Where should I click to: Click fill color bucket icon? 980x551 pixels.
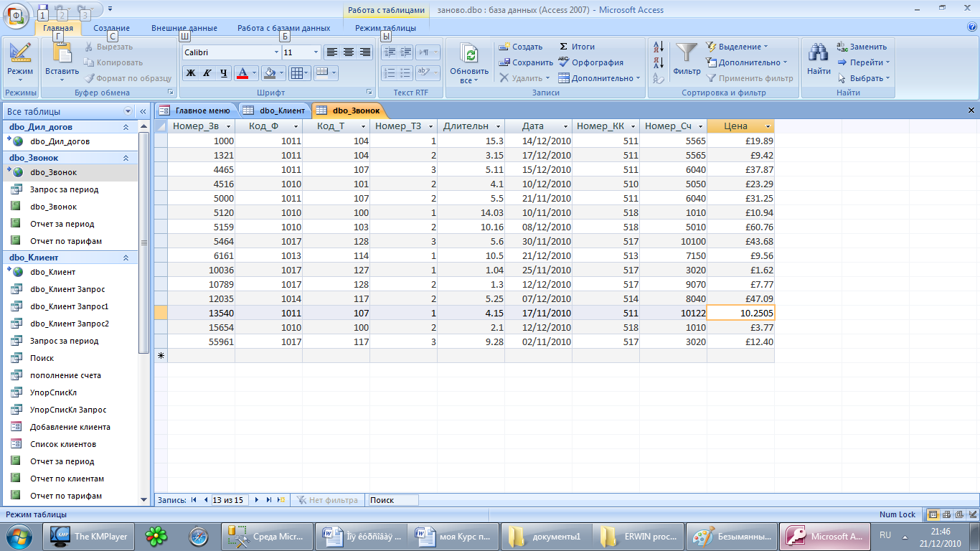coord(269,72)
